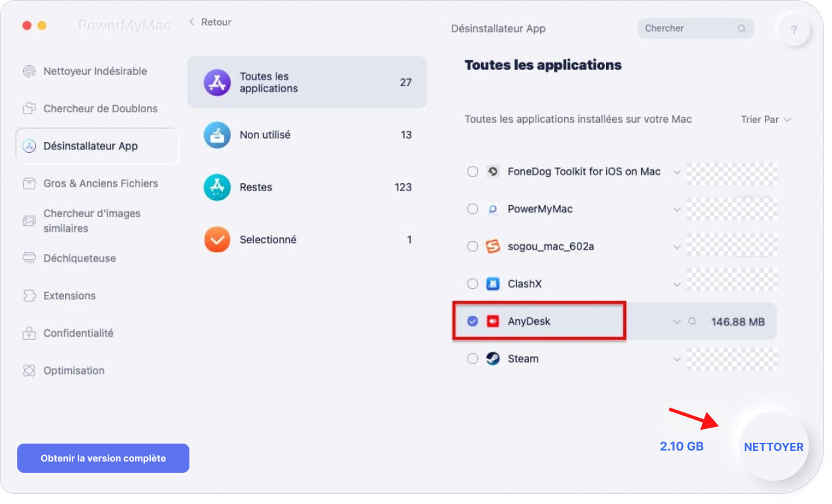Open help with the question mark button

coord(793,30)
